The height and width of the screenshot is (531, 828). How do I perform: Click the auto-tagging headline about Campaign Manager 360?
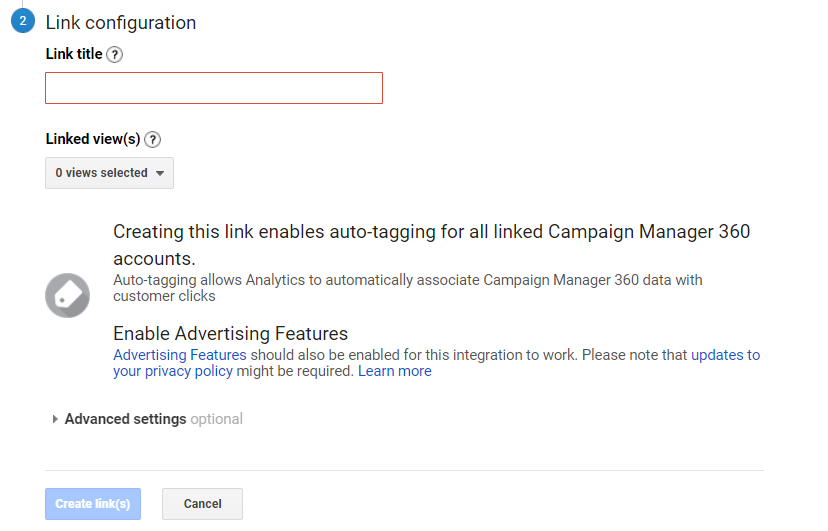pyautogui.click(x=431, y=232)
